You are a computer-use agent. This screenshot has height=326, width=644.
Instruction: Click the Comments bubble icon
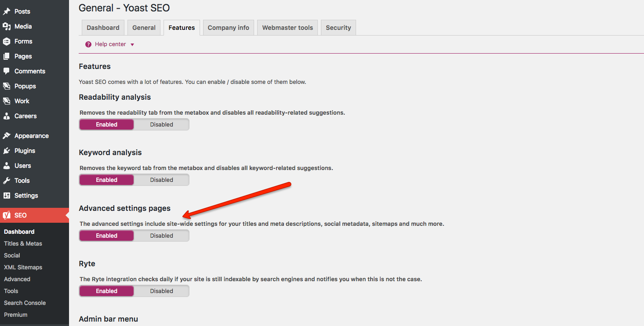tap(7, 71)
